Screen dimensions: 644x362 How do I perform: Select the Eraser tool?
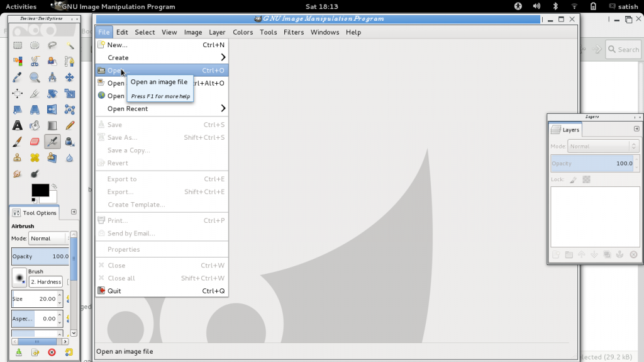click(35, 142)
